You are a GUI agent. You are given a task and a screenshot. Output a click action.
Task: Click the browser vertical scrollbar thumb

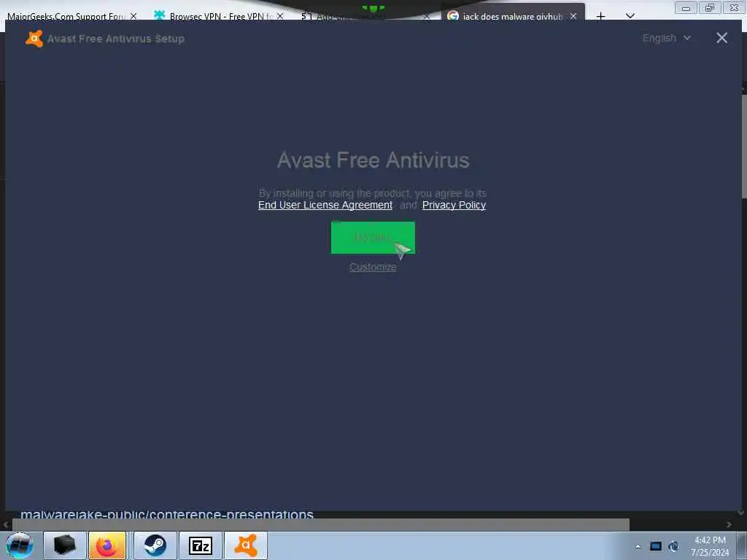click(744, 146)
